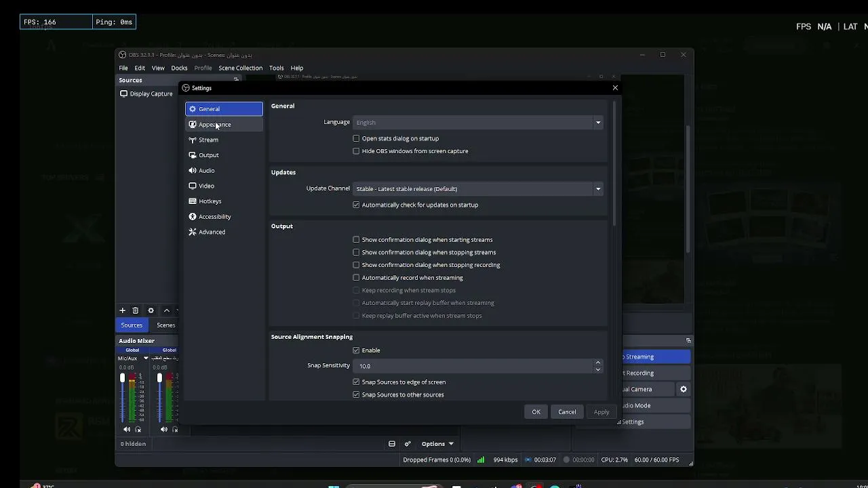Open the Edit menu in OBS
This screenshot has width=868, height=488.
140,68
